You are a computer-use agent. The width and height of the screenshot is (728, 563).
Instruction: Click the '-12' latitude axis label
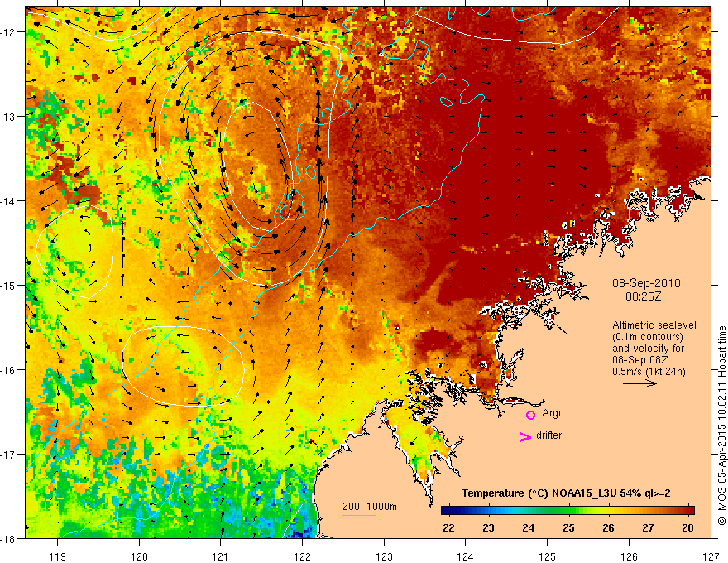coord(8,32)
